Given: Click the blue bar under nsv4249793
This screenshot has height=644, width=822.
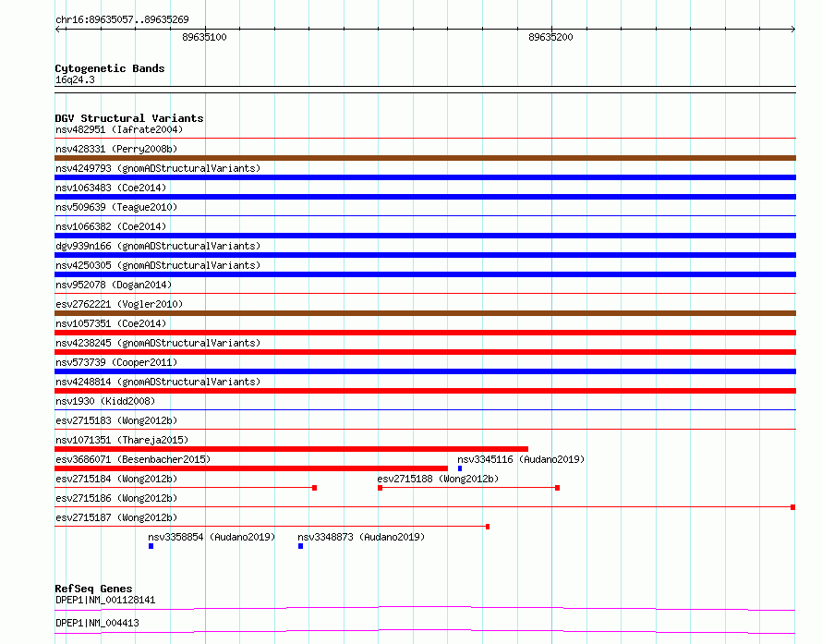Looking at the screenshot, I should tap(425, 177).
